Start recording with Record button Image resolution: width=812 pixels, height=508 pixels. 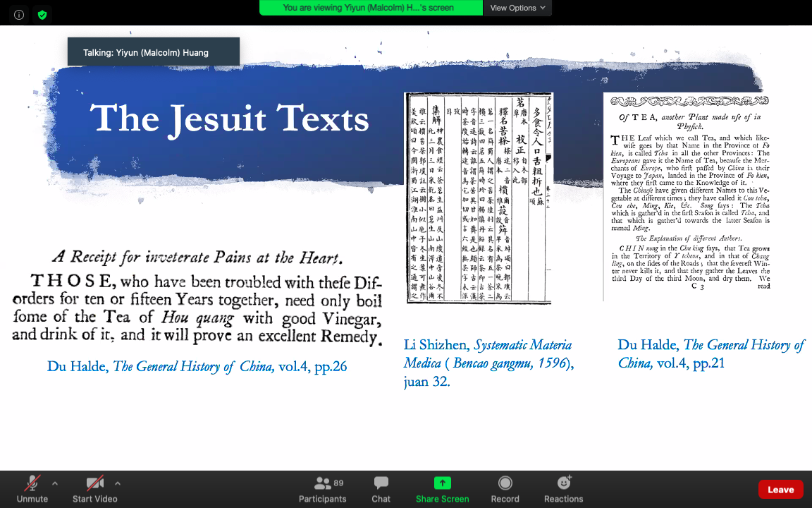(505, 489)
